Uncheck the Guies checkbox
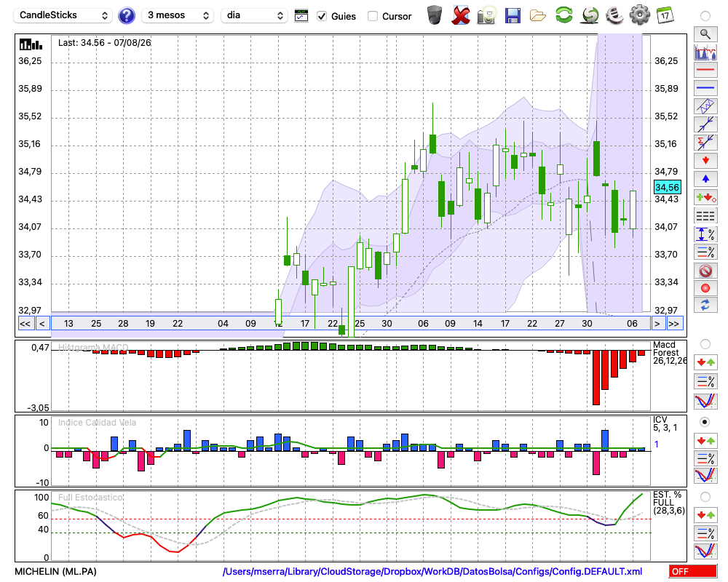 (x=321, y=16)
